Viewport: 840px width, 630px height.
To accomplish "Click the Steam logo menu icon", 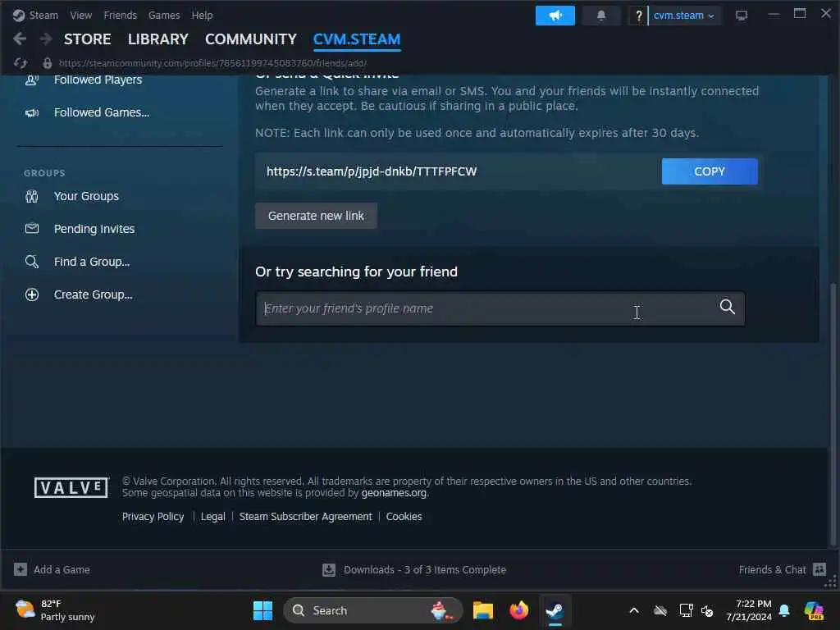I will [x=19, y=16].
